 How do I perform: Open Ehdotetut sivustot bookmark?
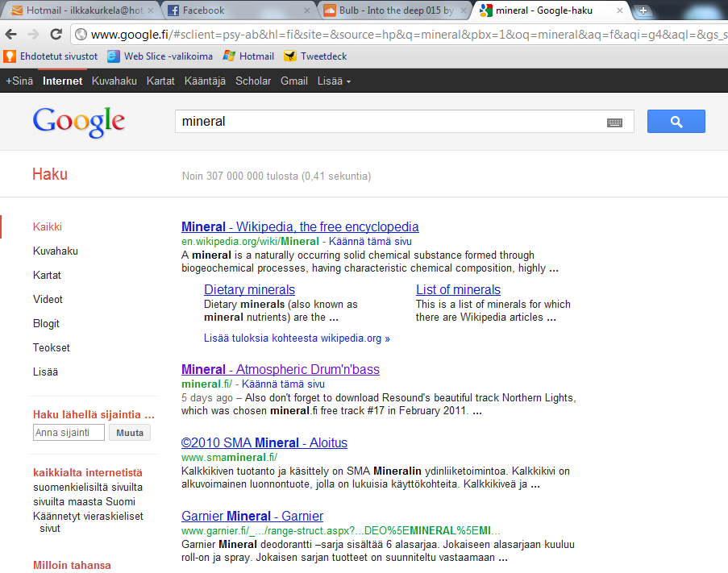(51, 56)
